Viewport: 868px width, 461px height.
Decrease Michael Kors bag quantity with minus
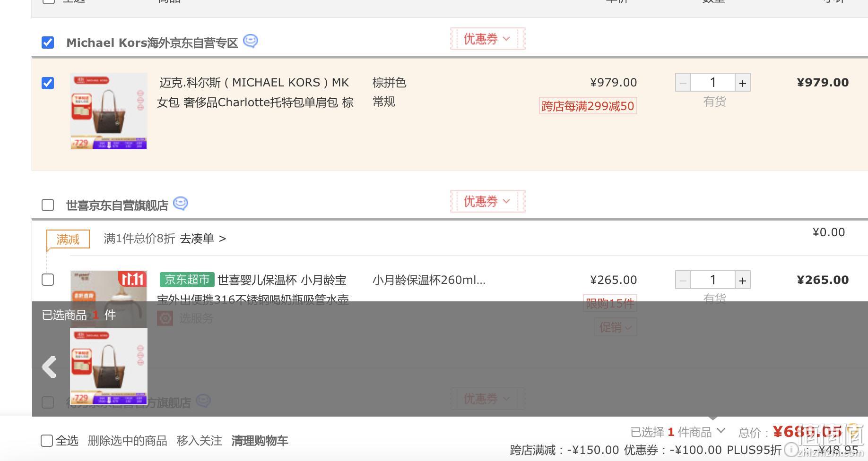(x=683, y=83)
